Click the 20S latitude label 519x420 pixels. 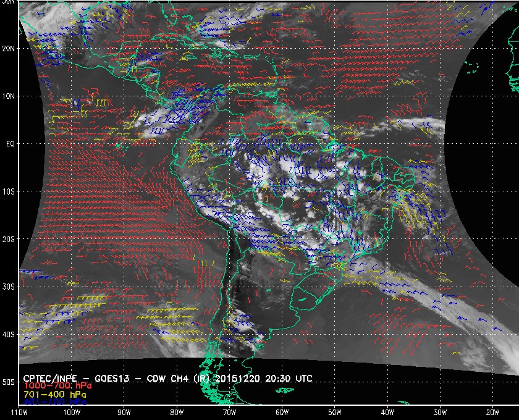pos(8,239)
